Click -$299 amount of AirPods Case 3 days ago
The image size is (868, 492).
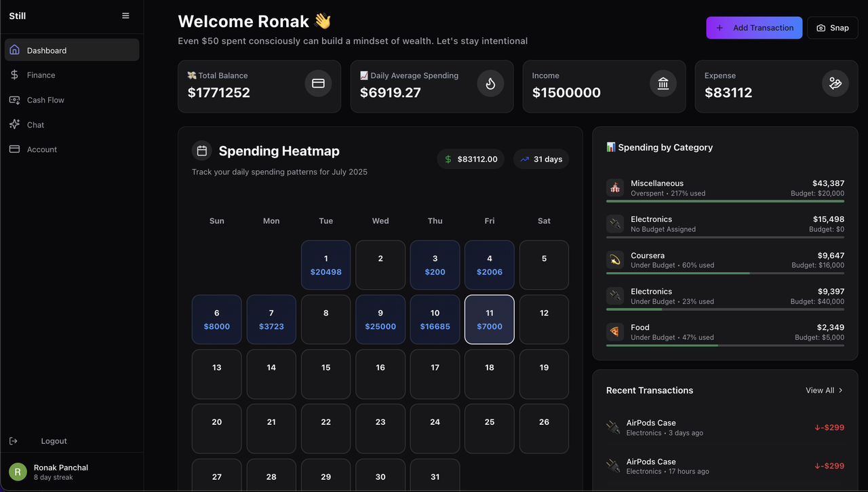point(829,428)
